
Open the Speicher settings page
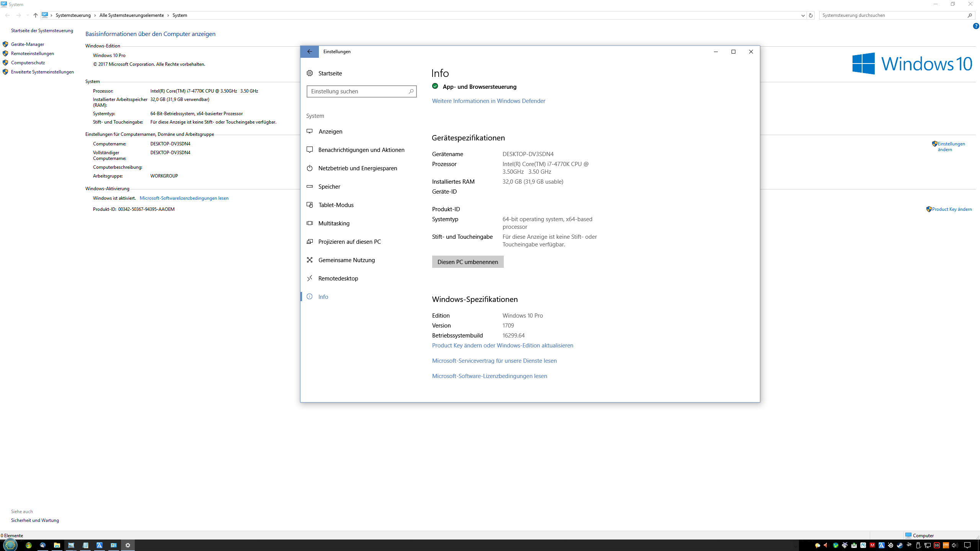pyautogui.click(x=323, y=186)
